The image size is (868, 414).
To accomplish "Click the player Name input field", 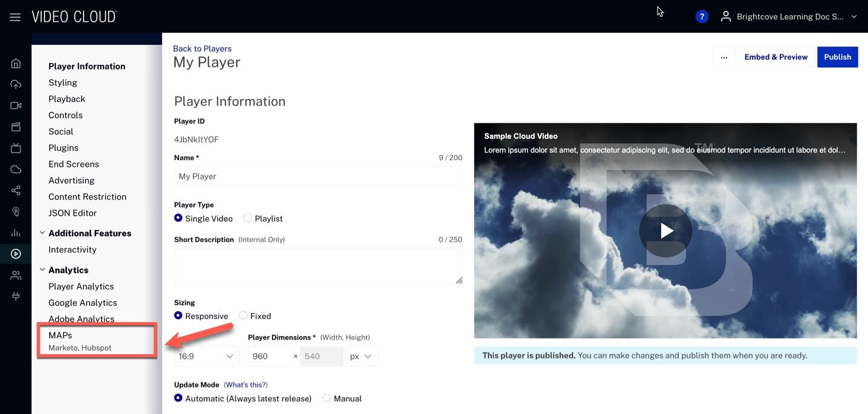I will coord(318,176).
